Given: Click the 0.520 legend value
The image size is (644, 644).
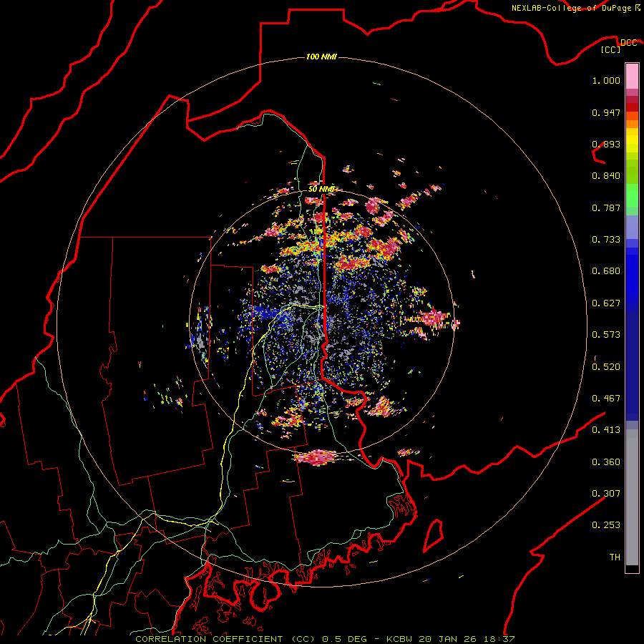Looking at the screenshot, I should [x=606, y=367].
